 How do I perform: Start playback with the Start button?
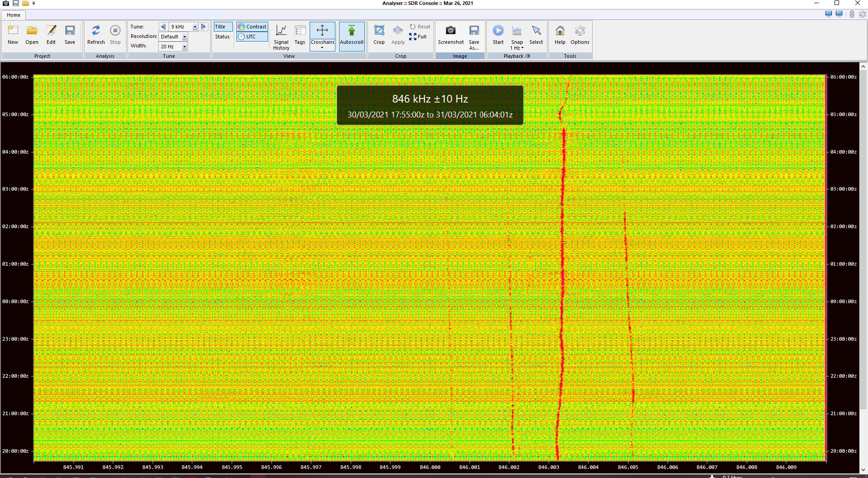[498, 35]
